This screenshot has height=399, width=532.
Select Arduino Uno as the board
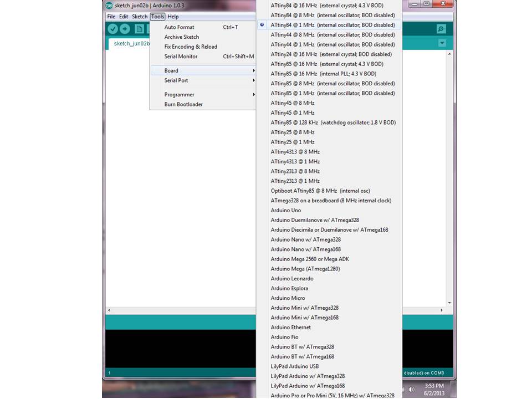coord(285,210)
